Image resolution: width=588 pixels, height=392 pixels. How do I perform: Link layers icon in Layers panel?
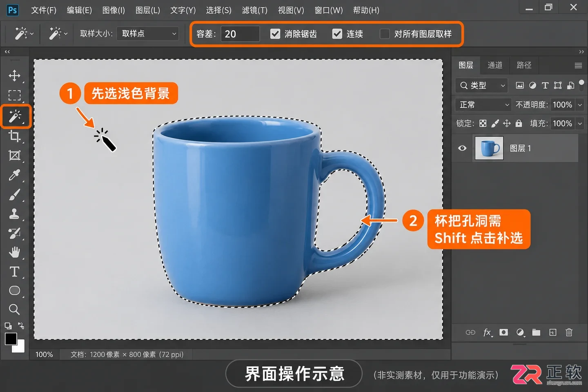point(470,332)
